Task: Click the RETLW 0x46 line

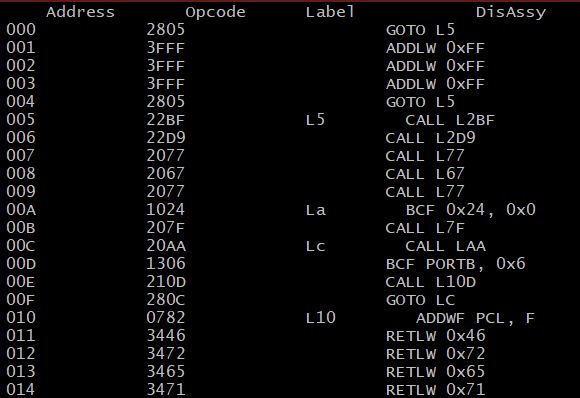Action: 435,336
